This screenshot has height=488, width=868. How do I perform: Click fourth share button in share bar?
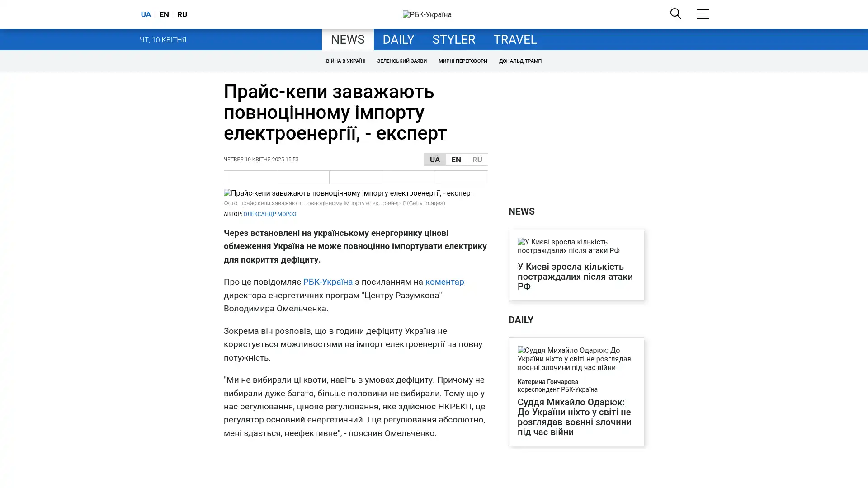(409, 177)
